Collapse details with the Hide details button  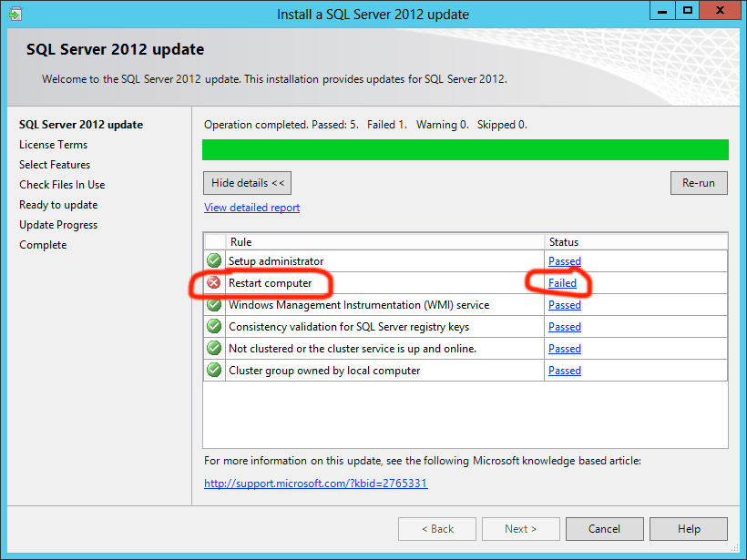(247, 182)
